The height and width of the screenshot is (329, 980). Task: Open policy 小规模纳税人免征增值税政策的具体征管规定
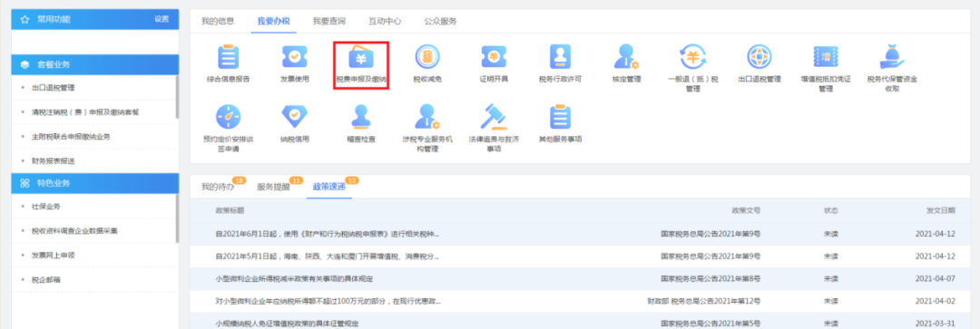coord(287,324)
